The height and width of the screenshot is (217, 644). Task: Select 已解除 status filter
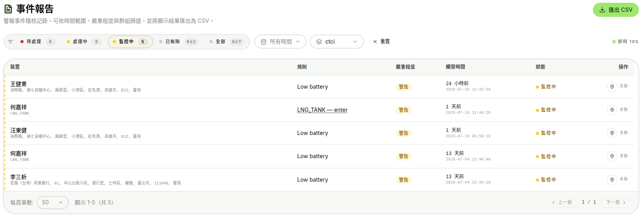(x=178, y=42)
